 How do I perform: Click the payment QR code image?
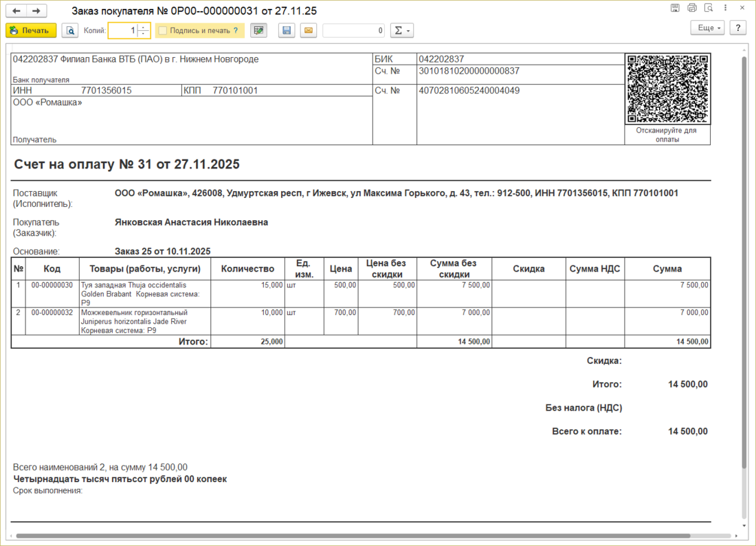667,89
